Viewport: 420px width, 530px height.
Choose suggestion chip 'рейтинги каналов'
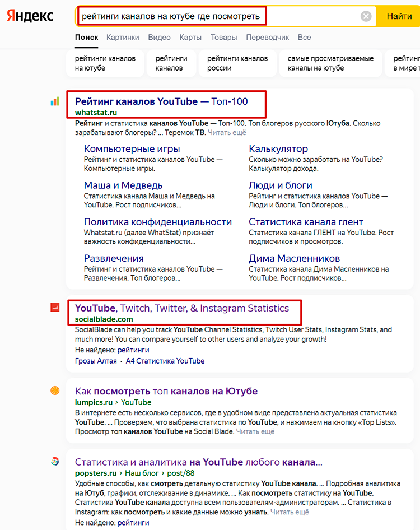point(171,63)
